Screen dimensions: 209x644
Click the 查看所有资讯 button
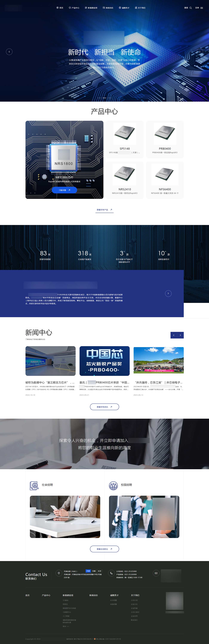pyautogui.click(x=105, y=407)
